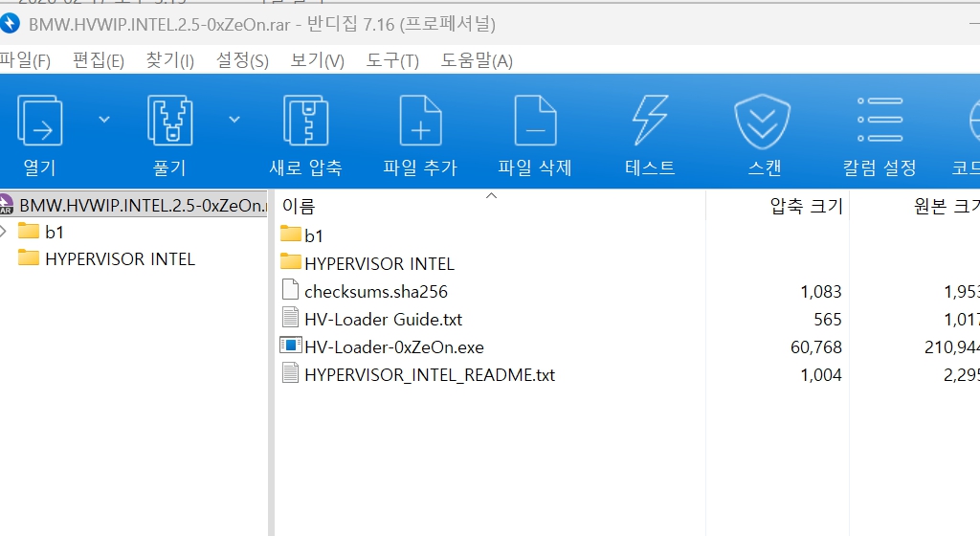Open the dropdown arrow next to 열기
The image size is (980, 536).
coord(104,120)
